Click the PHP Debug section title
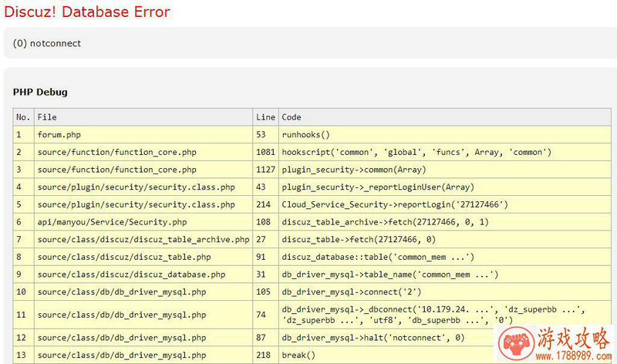617x364 pixels. [40, 92]
